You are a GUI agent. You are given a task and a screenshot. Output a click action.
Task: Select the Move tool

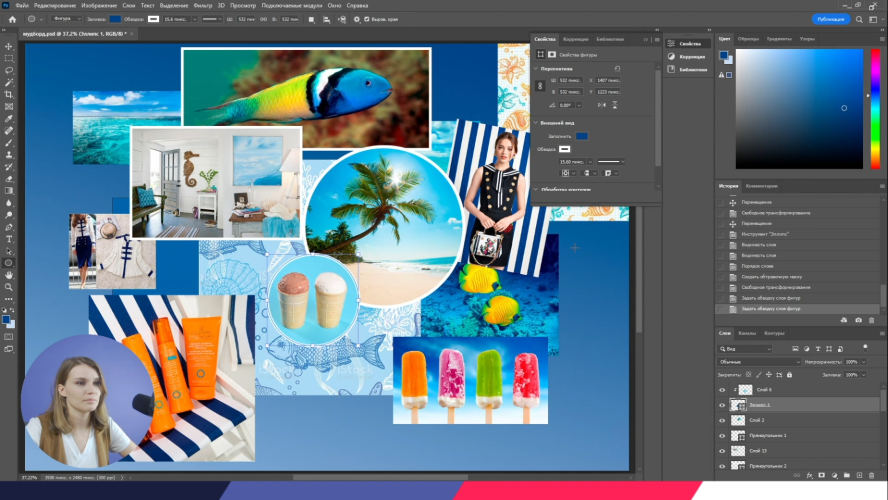point(8,46)
